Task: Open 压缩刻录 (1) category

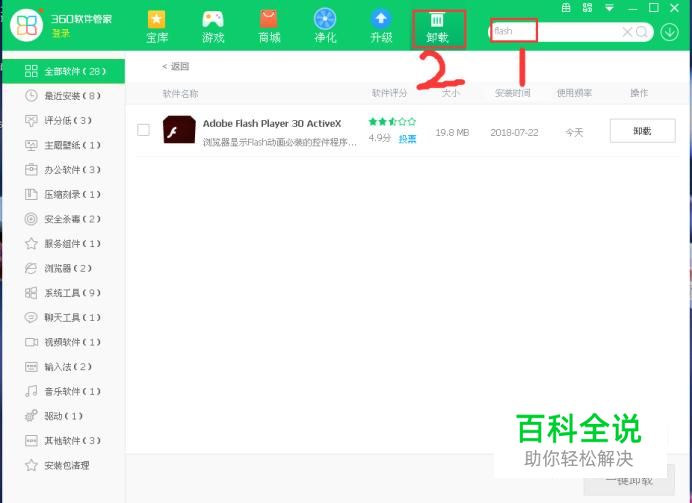Action: (x=64, y=195)
